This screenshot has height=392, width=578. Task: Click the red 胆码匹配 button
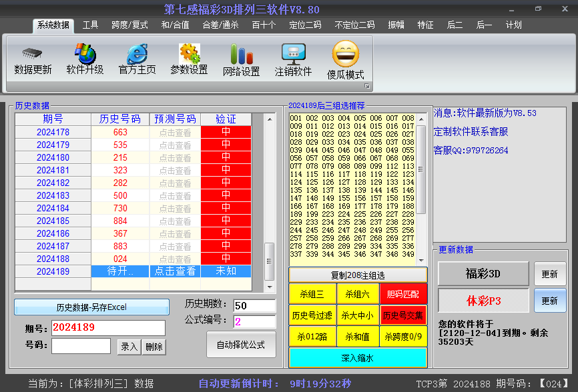point(403,294)
